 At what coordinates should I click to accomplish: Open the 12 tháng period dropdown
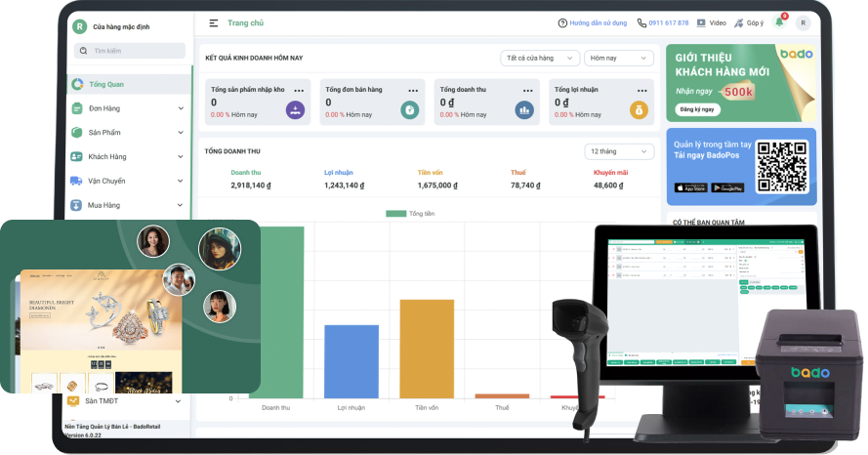tap(619, 151)
